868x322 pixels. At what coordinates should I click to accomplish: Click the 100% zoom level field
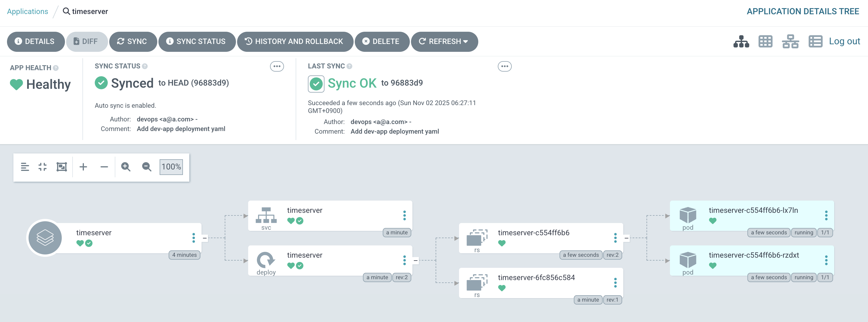click(171, 167)
